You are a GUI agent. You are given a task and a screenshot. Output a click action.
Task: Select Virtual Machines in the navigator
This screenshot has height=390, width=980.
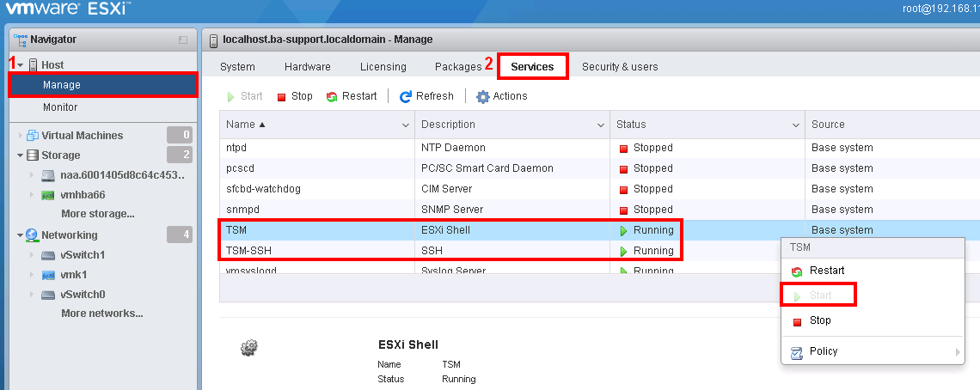(82, 135)
